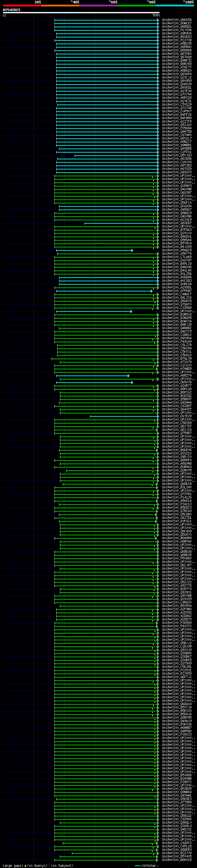
Task: Open the UniRef100_A8Q0N8 hit
Action: tap(176, 464)
